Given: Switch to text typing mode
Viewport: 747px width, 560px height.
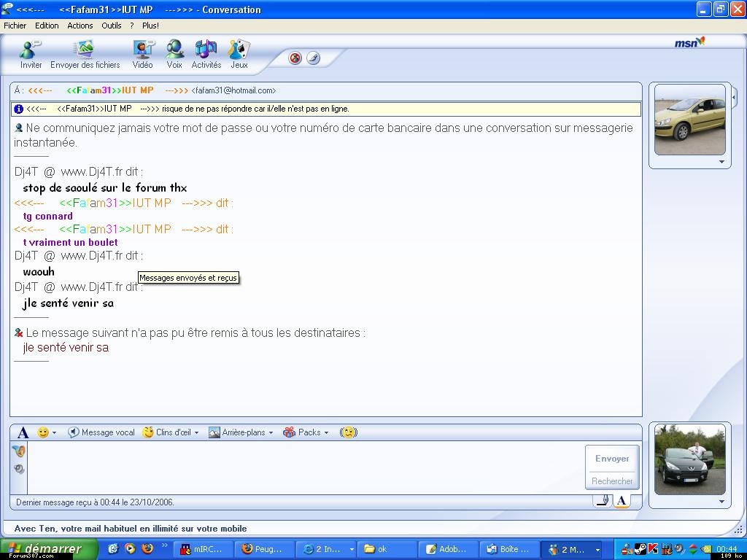Looking at the screenshot, I should [x=621, y=501].
